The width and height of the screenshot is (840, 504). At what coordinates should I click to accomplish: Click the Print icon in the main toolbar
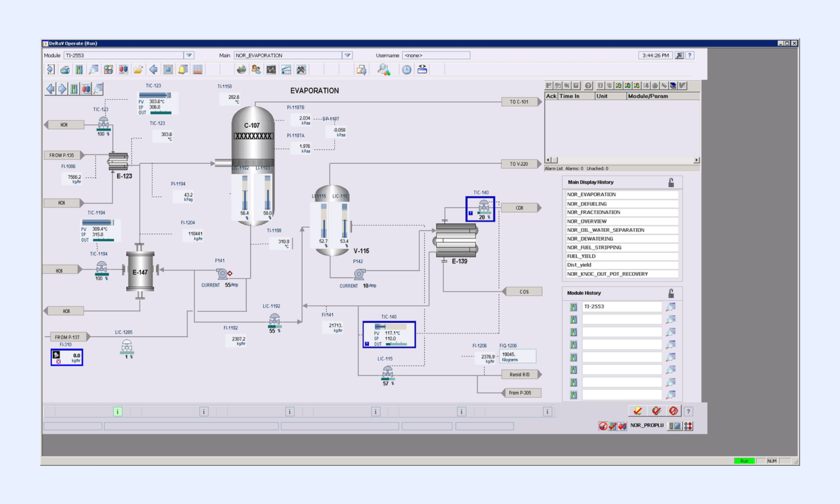click(x=65, y=70)
